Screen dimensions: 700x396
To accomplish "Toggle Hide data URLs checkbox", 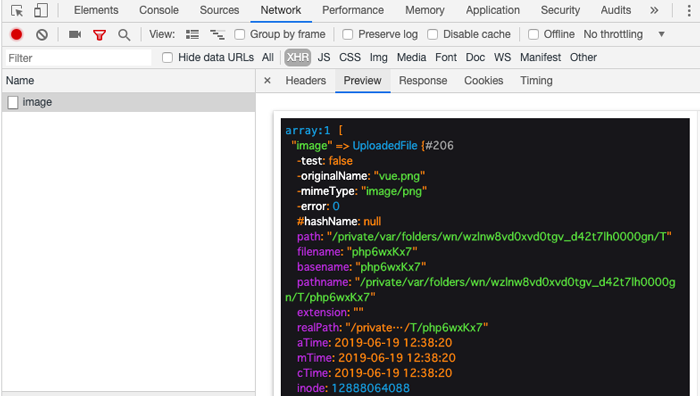I will coord(167,58).
